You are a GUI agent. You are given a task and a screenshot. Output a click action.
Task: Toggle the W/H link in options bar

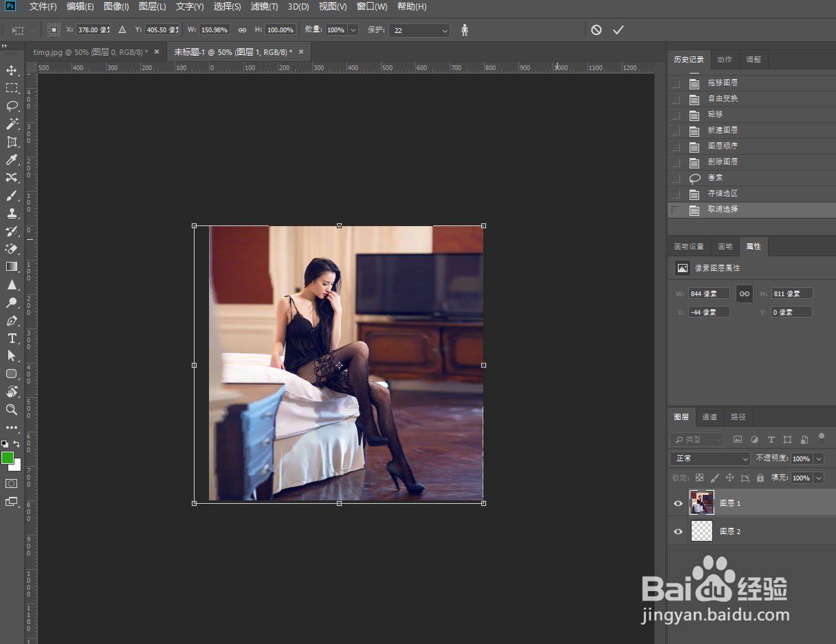[242, 30]
